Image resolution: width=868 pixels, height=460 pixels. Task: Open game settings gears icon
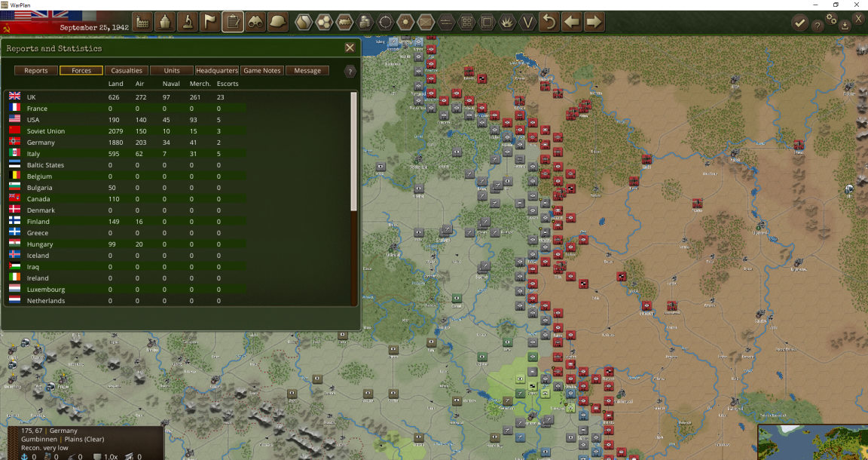pos(831,19)
